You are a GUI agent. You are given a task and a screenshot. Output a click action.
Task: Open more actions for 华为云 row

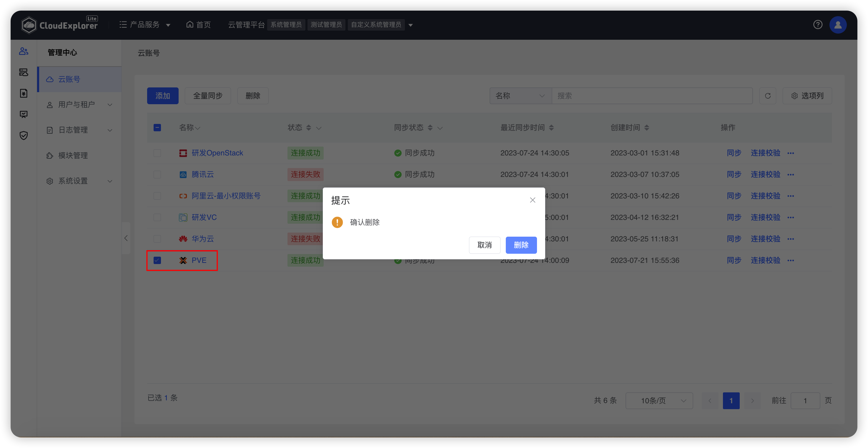pyautogui.click(x=791, y=239)
